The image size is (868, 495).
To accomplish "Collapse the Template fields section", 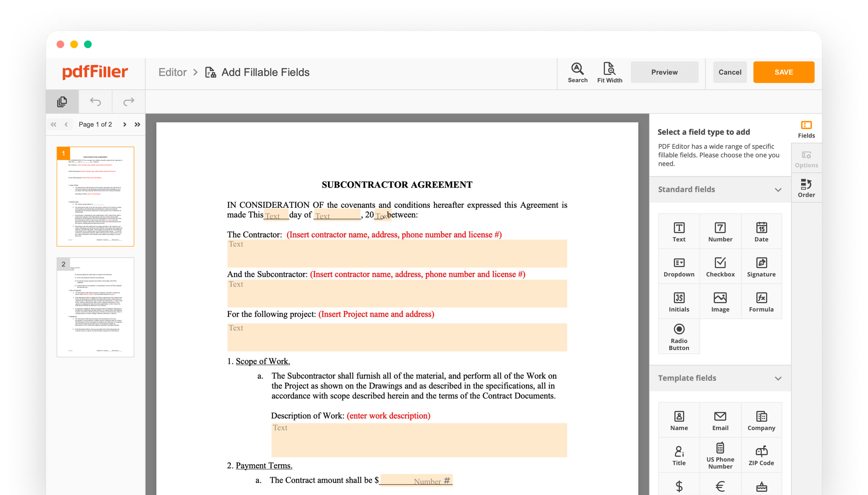I will [778, 378].
